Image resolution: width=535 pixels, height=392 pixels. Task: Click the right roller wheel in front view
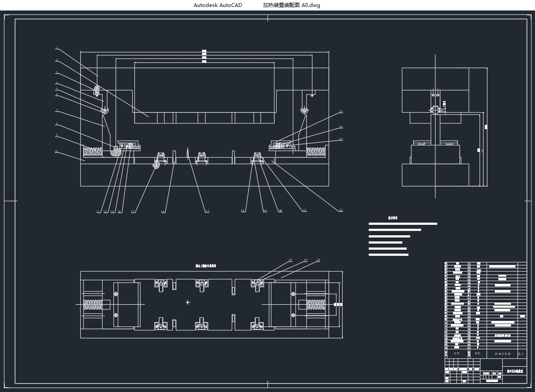305,110
